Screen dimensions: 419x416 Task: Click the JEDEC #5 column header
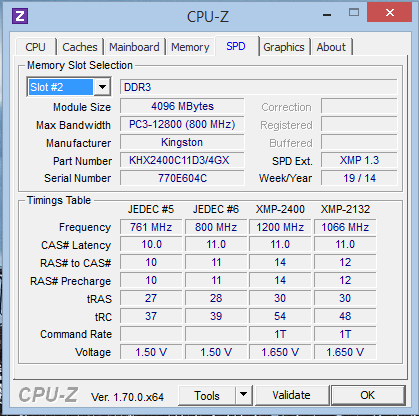(x=151, y=209)
